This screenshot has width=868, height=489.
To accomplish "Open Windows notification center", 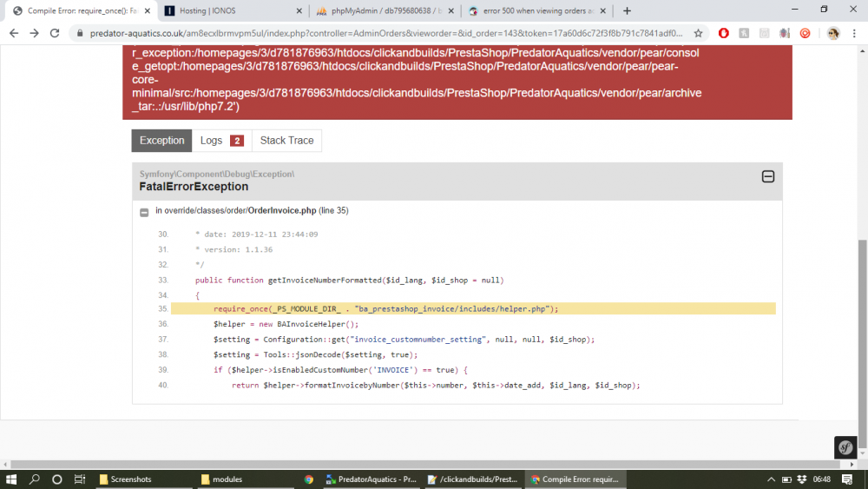I will [x=847, y=479].
